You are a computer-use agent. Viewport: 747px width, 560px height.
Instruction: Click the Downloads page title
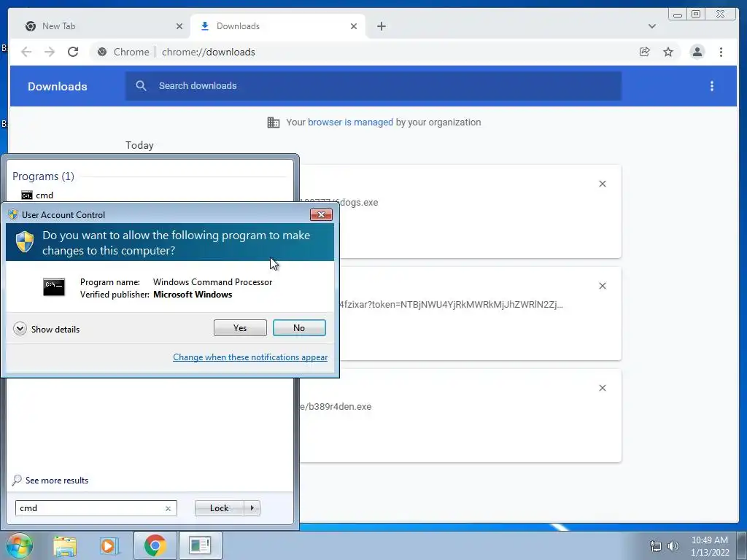point(57,87)
